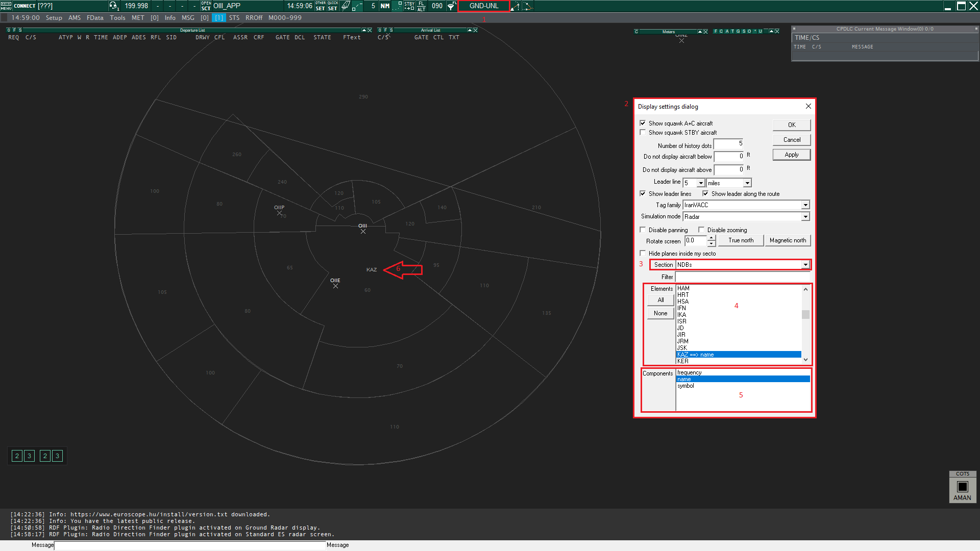Click Apply in Display settings dialog

point(792,155)
